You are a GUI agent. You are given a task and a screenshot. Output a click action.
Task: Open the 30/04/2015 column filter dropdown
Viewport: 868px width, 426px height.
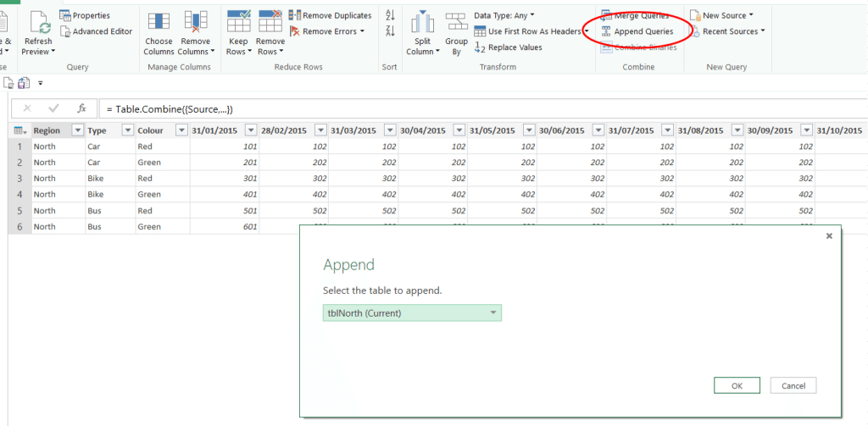[459, 130]
